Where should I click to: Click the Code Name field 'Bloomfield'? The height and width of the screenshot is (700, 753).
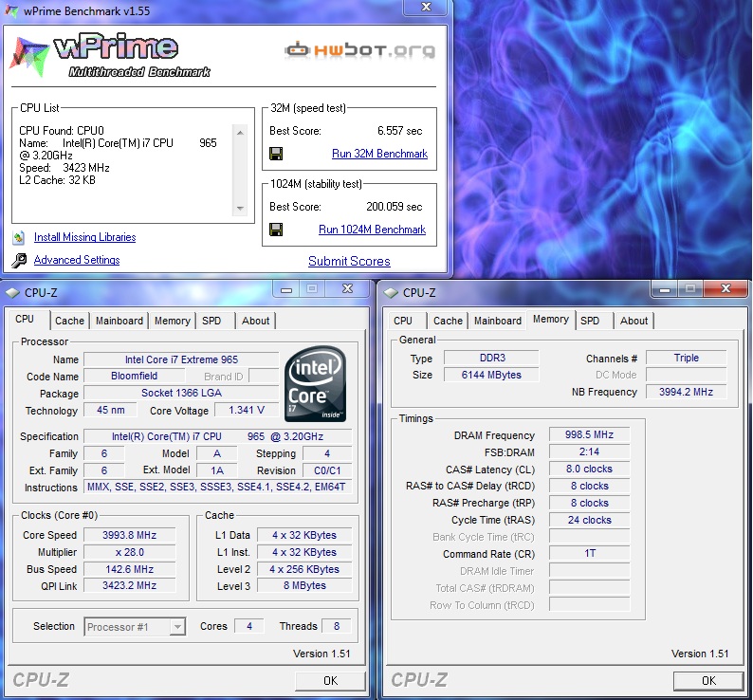tap(134, 377)
